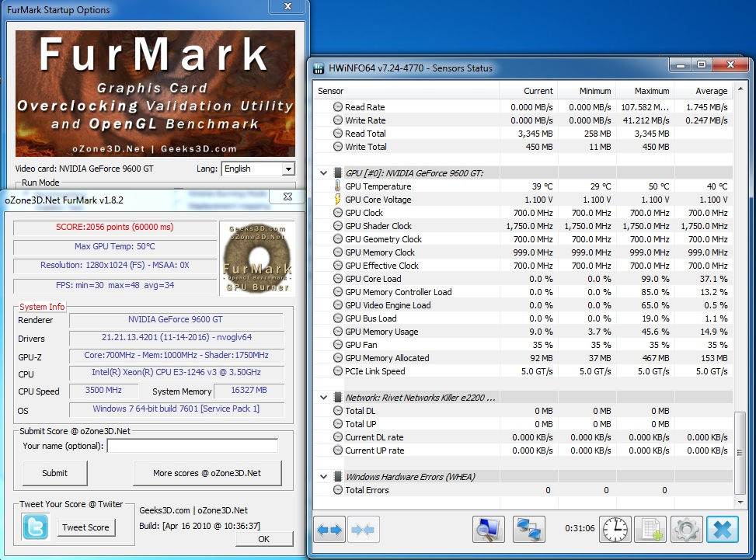Click the Average column header
The height and width of the screenshot is (560, 756).
click(x=703, y=91)
